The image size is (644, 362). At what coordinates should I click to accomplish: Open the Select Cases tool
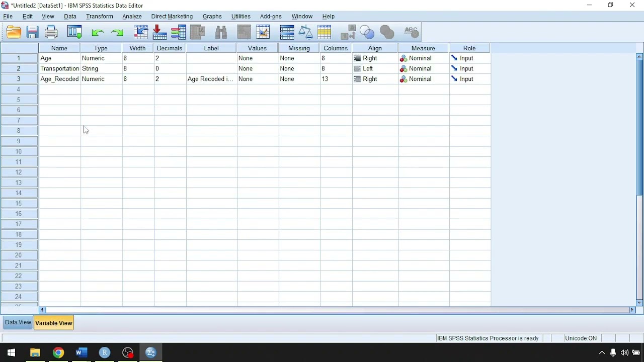(324, 33)
